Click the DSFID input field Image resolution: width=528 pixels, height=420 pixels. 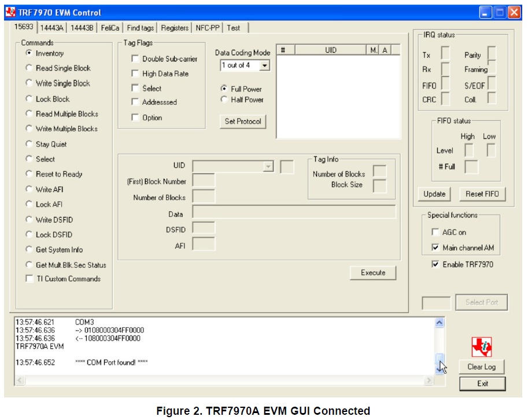204,228
